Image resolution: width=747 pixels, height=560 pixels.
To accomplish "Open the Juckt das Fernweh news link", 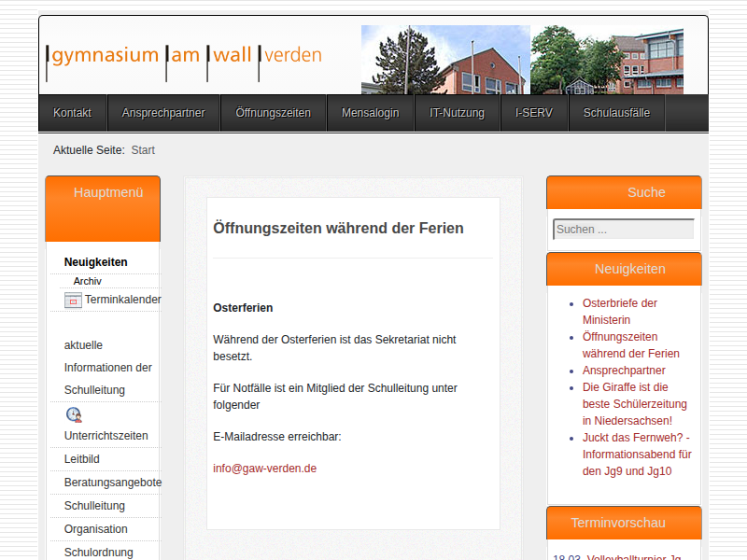I will click(636, 454).
